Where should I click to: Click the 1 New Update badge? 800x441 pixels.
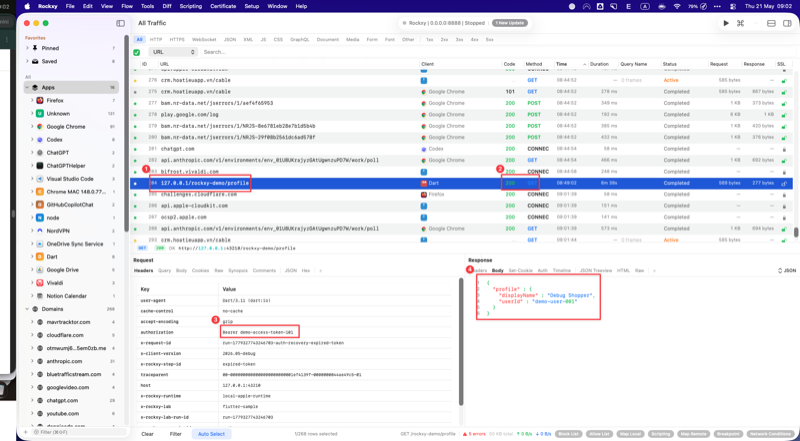(509, 23)
